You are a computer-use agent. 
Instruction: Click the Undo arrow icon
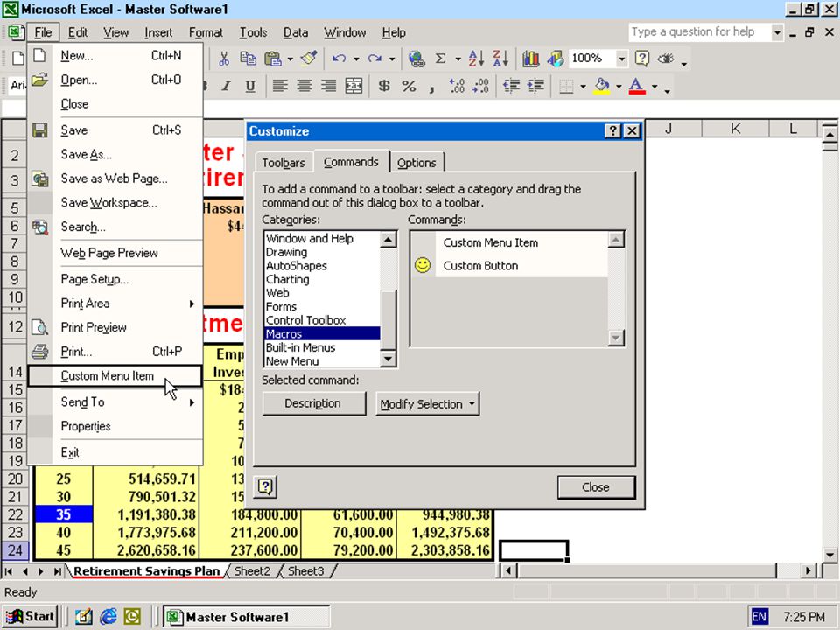tap(339, 59)
